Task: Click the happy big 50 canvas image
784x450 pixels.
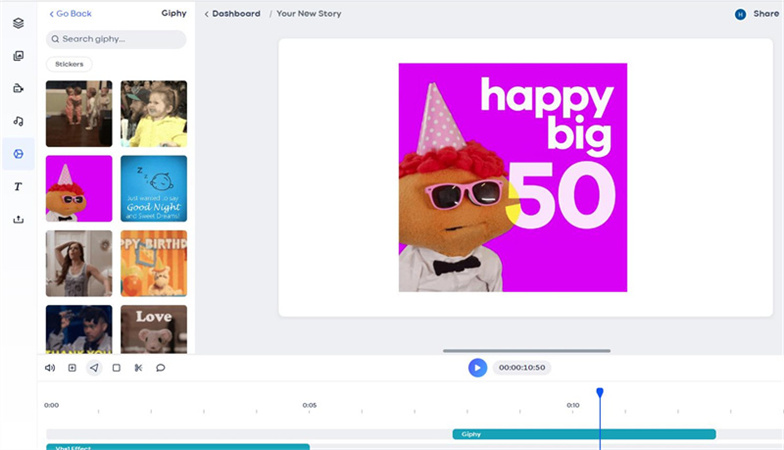Action: click(512, 178)
